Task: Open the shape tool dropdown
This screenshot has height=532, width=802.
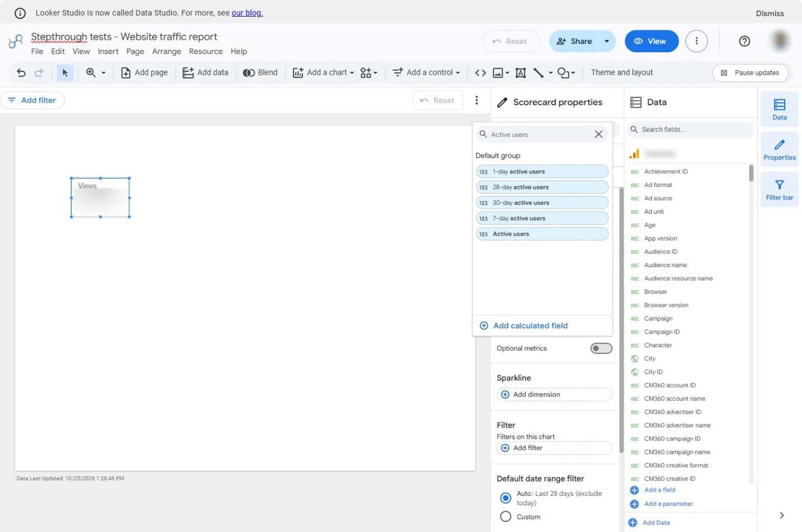Action: click(566, 72)
